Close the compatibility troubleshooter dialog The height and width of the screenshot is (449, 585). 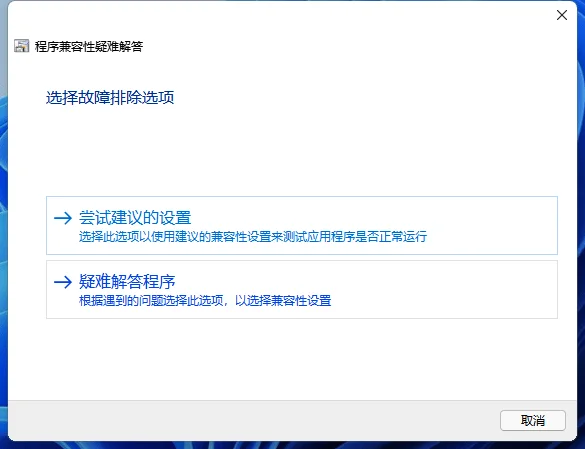coord(561,15)
